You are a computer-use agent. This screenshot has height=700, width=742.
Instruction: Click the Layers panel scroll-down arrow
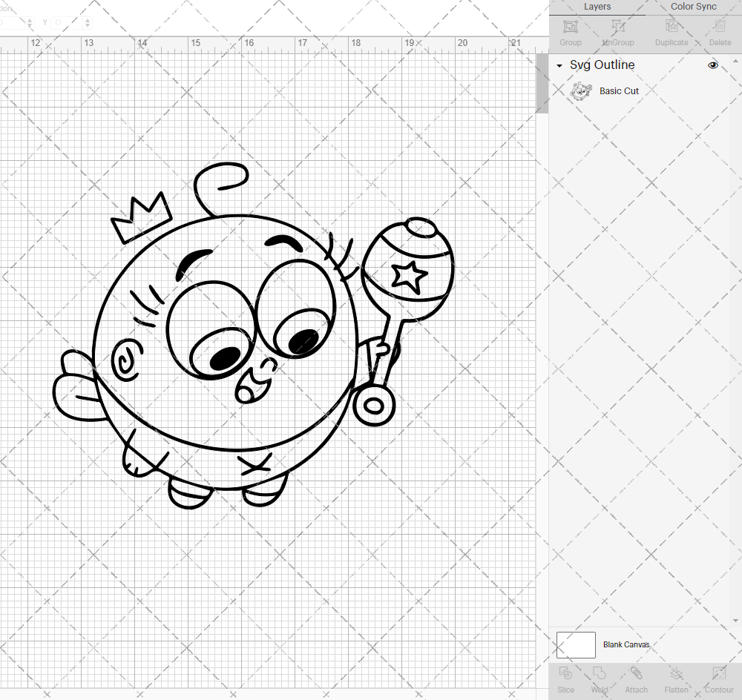point(735,621)
